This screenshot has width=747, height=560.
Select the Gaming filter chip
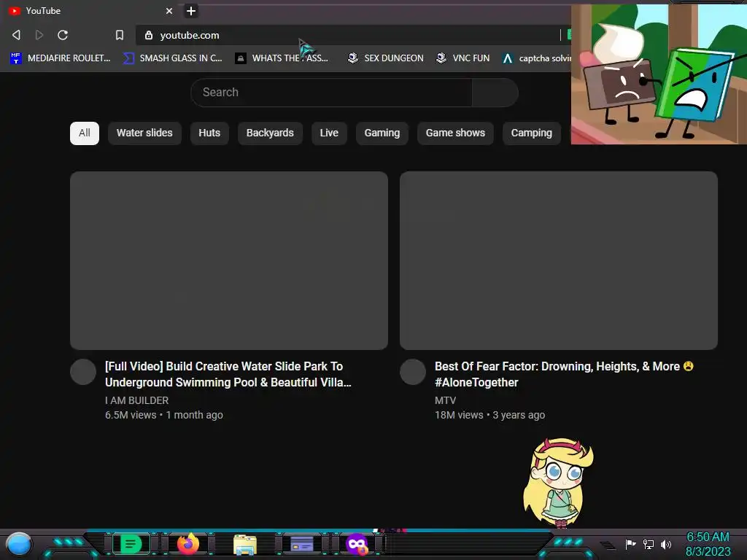(x=382, y=133)
